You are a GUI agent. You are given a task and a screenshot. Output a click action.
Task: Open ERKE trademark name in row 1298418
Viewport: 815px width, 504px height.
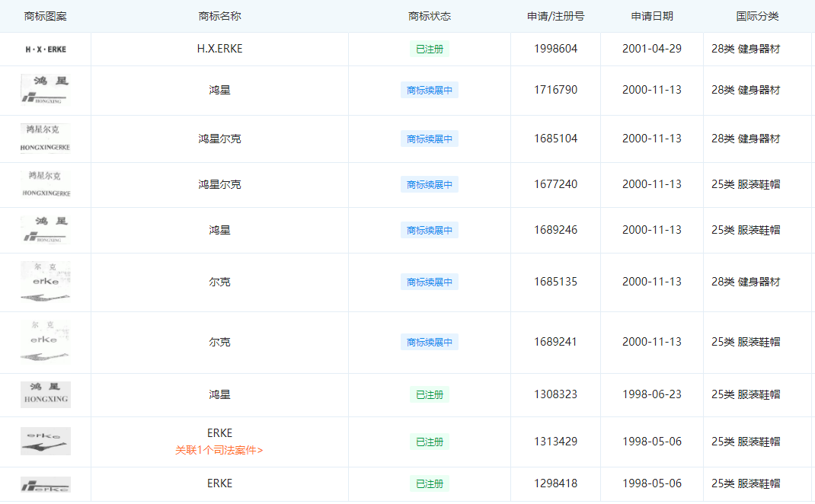click(x=220, y=483)
